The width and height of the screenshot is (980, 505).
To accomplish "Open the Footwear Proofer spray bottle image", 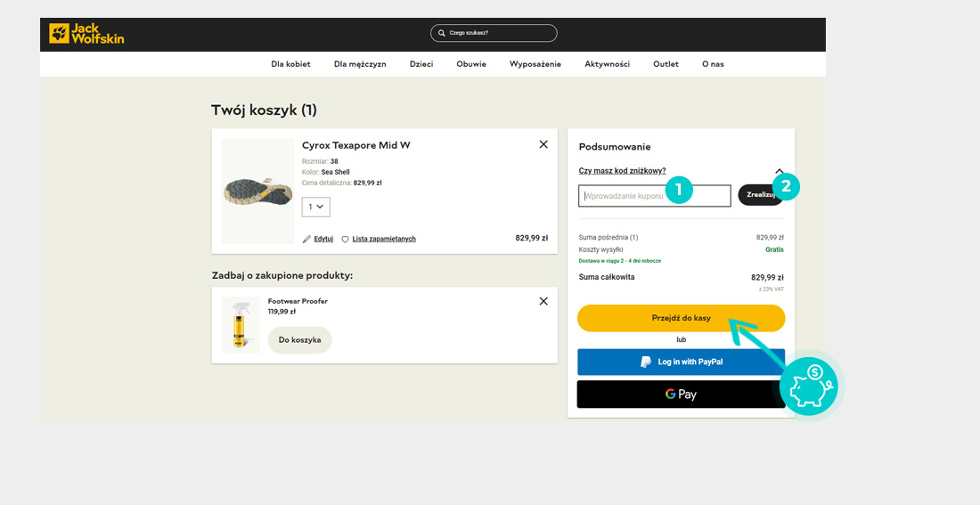I will [x=241, y=325].
